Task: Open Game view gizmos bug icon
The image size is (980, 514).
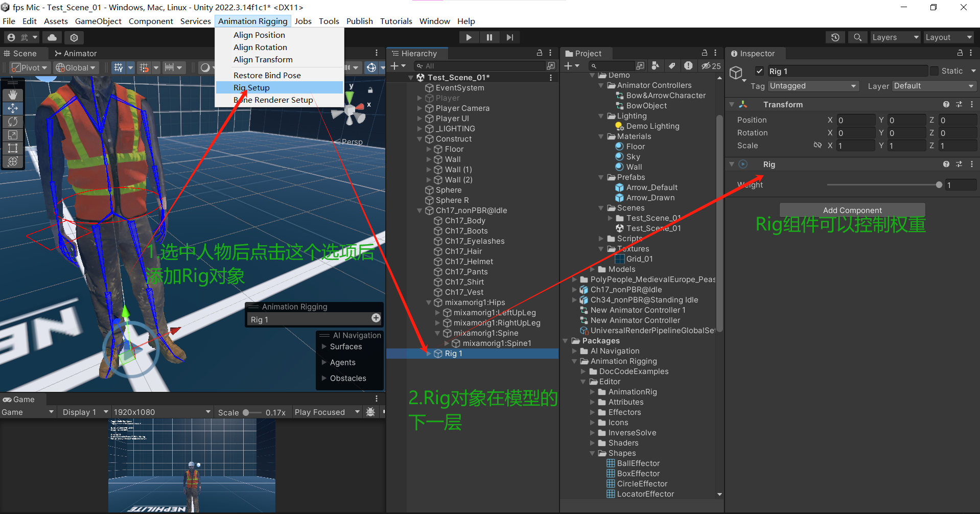Action: 371,412
